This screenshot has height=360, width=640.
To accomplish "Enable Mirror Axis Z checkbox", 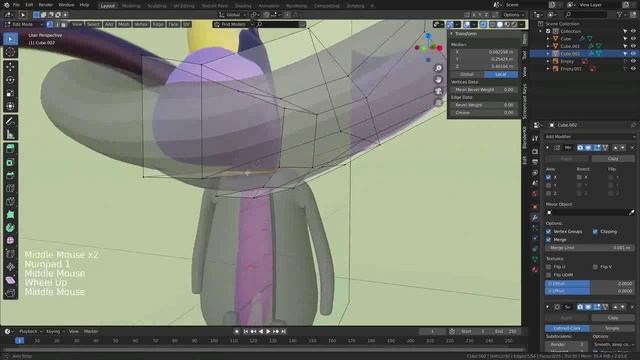I will click(548, 193).
